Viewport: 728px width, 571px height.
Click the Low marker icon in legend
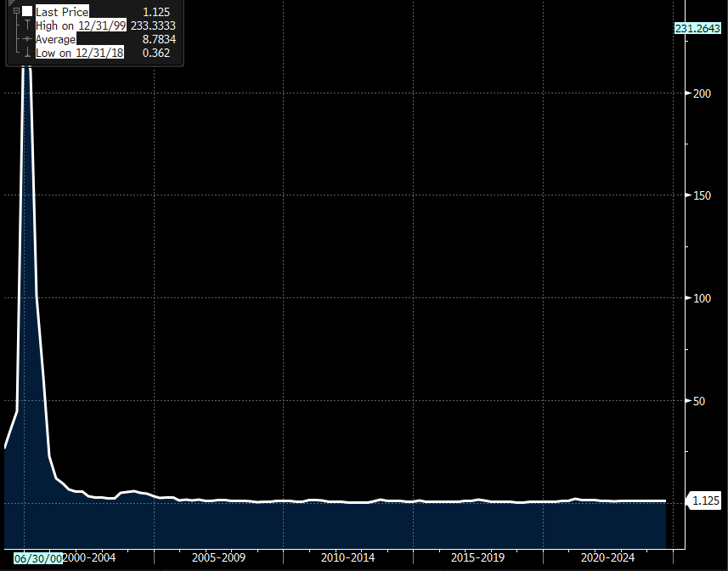pyautogui.click(x=27, y=53)
